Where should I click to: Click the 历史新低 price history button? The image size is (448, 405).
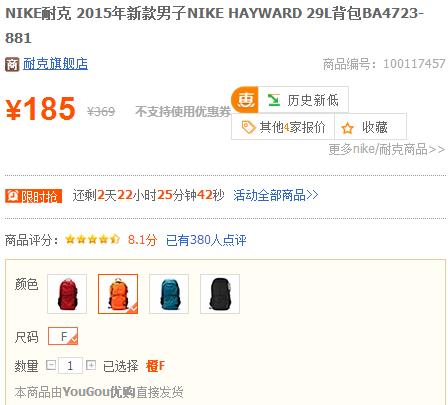(x=303, y=100)
